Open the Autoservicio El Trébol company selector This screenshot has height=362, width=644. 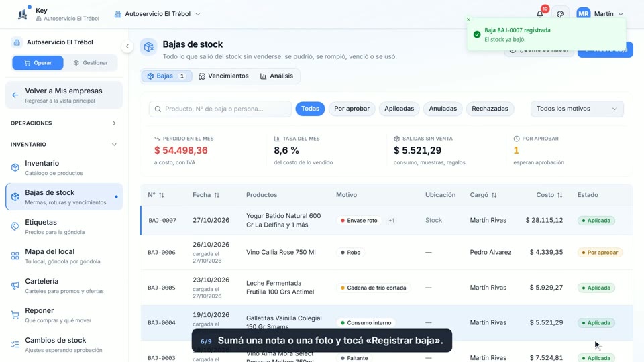point(157,14)
